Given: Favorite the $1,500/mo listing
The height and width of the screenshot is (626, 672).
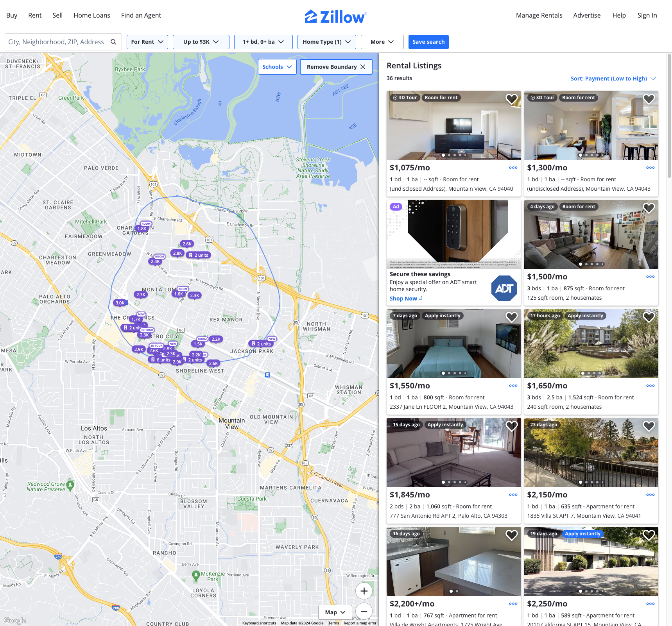Looking at the screenshot, I should pyautogui.click(x=649, y=208).
